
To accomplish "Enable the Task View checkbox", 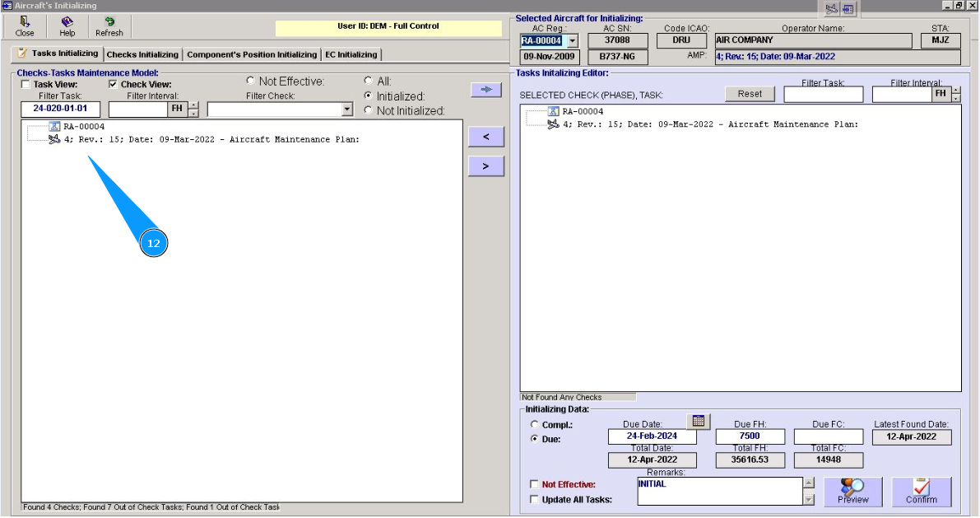I will click(x=26, y=84).
